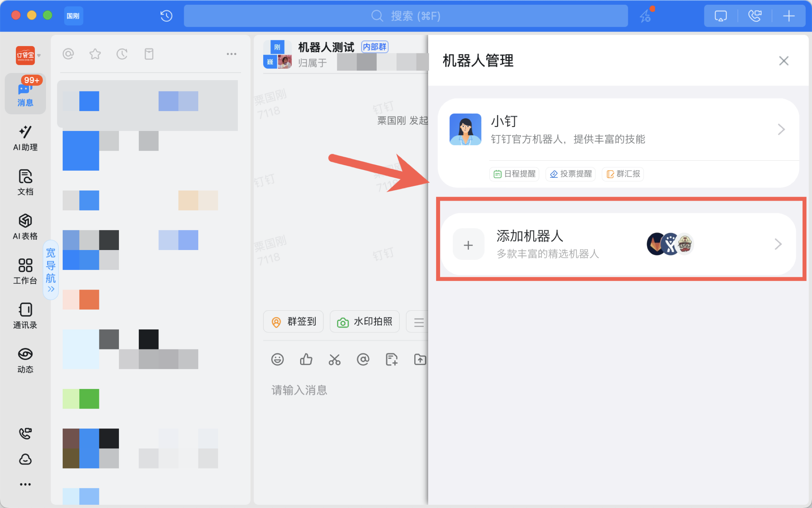
Task: Click the scissors screenshot icon
Action: click(x=334, y=360)
